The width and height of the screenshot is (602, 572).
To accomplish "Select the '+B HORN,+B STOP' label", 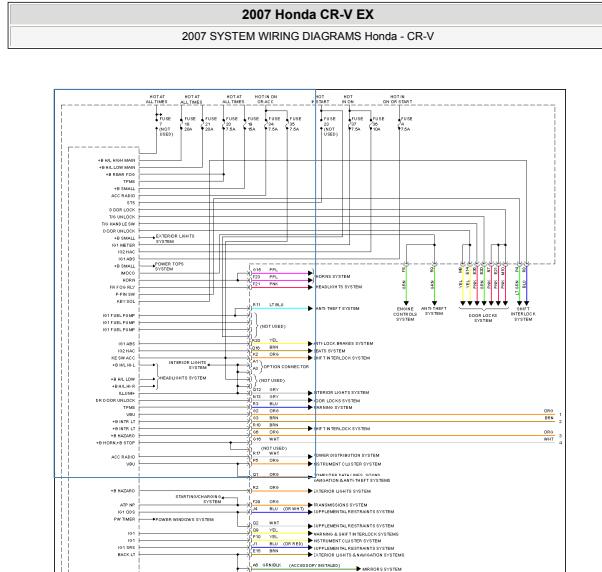I will click(116, 443).
